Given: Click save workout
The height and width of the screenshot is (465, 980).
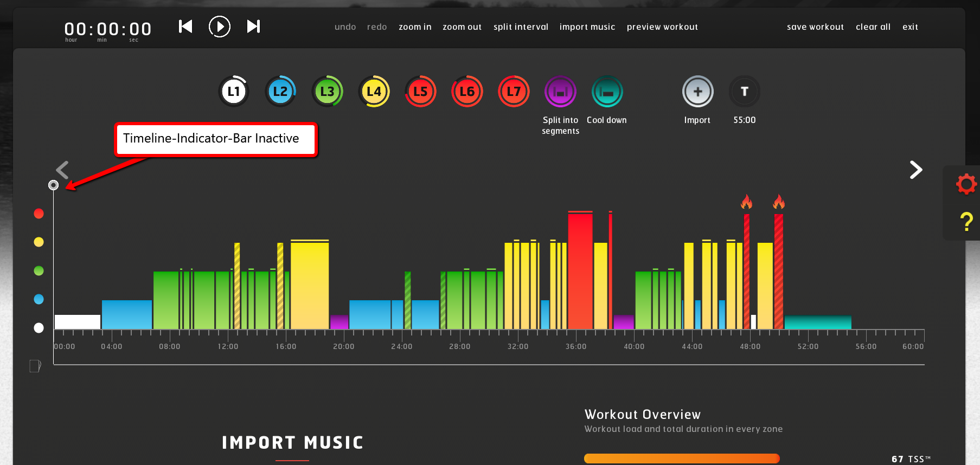Looking at the screenshot, I should 815,27.
